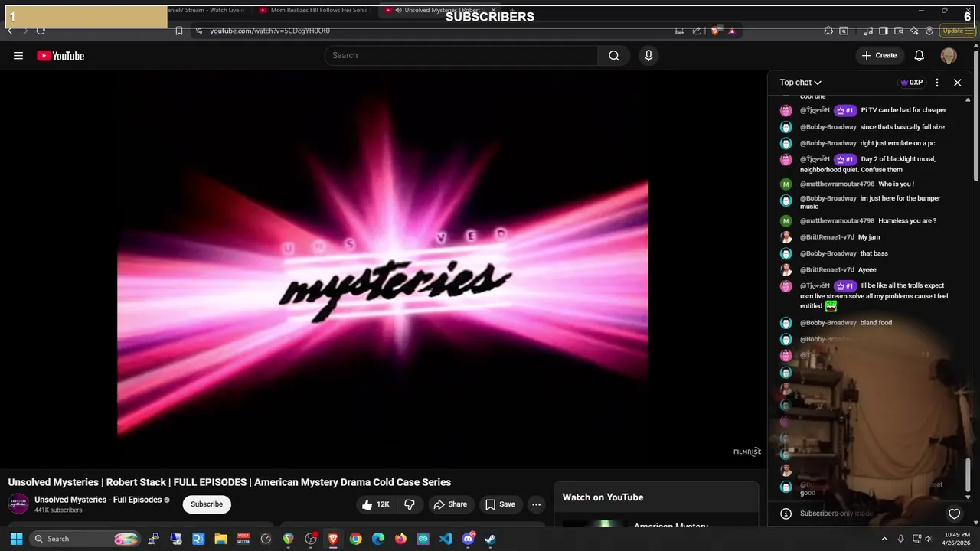Click the "Watch on YouTube" heading

tap(603, 497)
